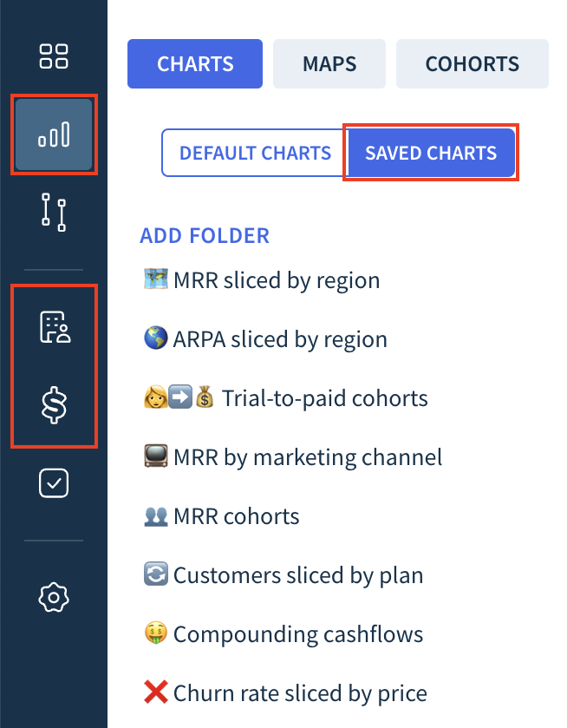Click the red X emoji beside Churn rate
Screen dimensions: 567x728
pos(156,692)
